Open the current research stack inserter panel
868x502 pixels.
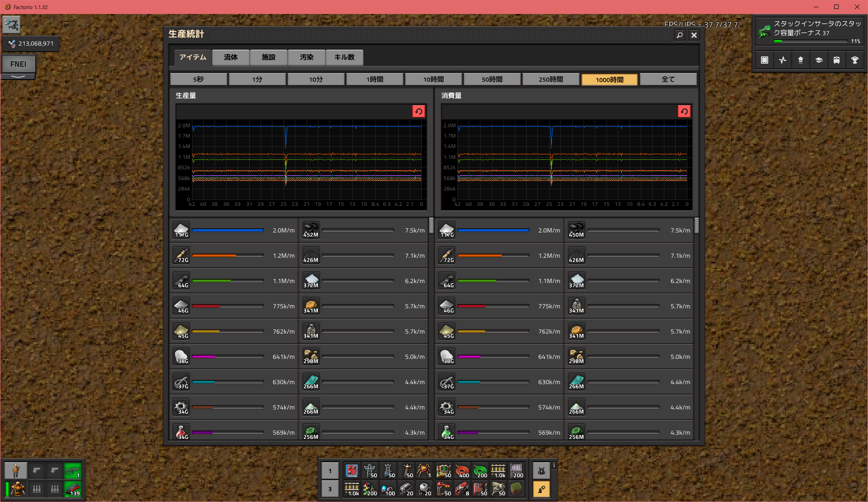pos(809,31)
